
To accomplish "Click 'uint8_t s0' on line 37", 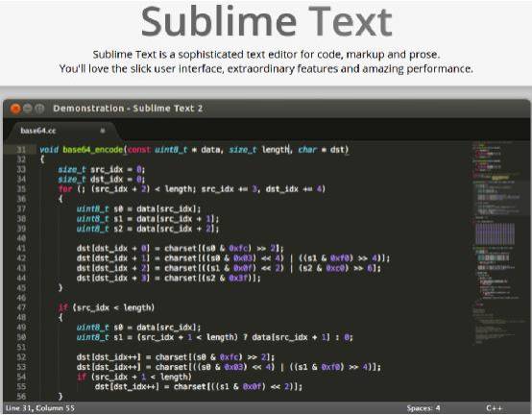I will coord(100,208).
